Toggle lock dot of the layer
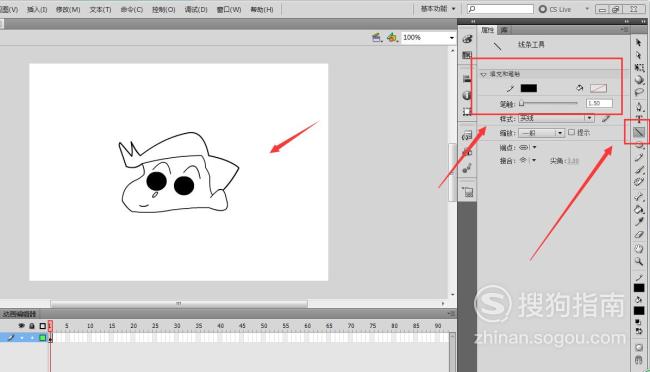The height and width of the screenshot is (372, 650). pos(32,338)
